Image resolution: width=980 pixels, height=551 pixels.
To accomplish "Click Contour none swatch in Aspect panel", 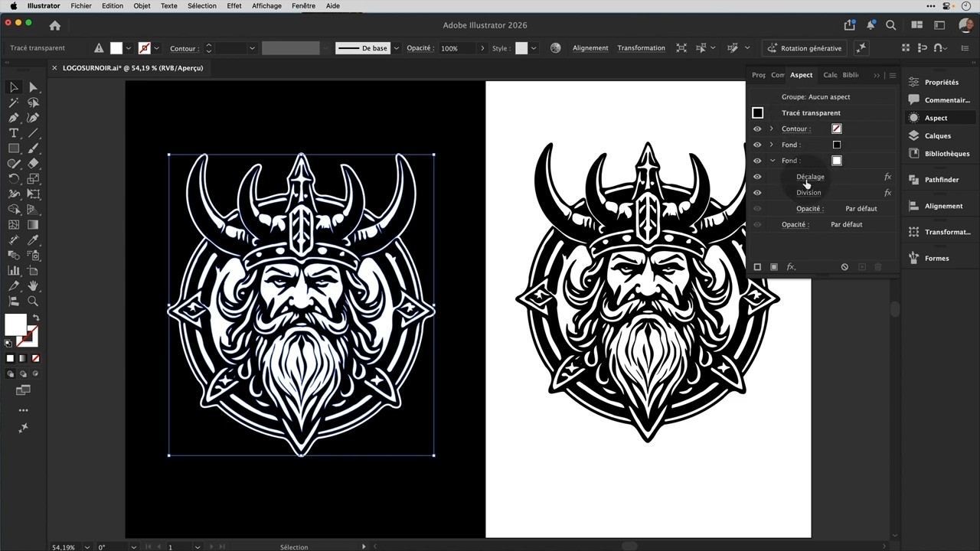I will click(x=837, y=129).
